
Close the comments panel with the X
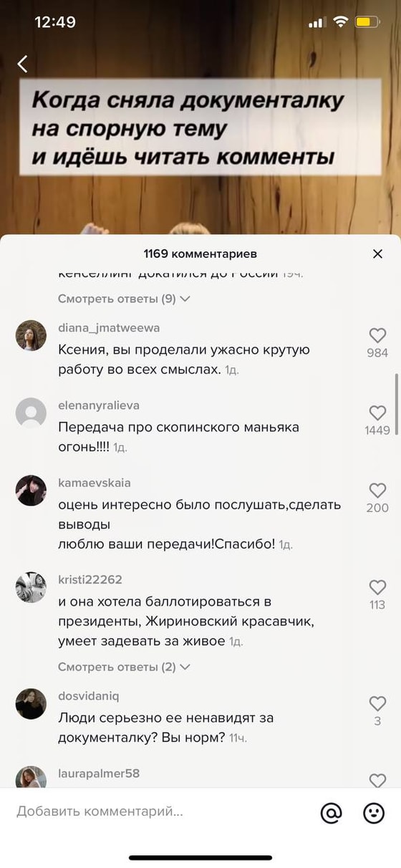pyautogui.click(x=378, y=254)
